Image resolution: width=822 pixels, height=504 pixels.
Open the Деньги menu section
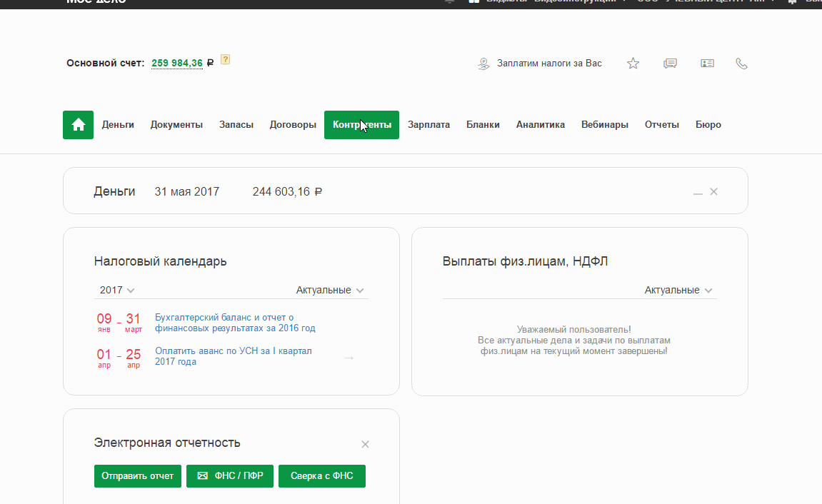tap(118, 125)
